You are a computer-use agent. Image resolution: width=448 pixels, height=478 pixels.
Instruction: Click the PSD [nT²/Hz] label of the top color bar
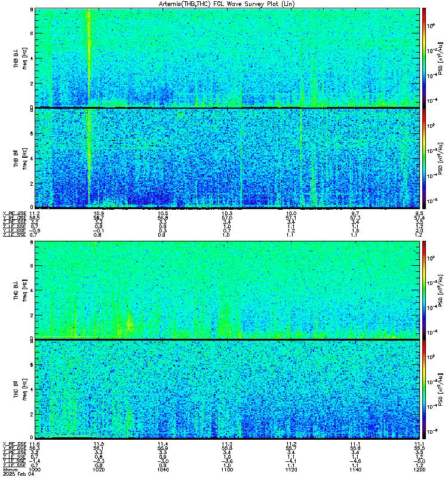tap(440, 58)
